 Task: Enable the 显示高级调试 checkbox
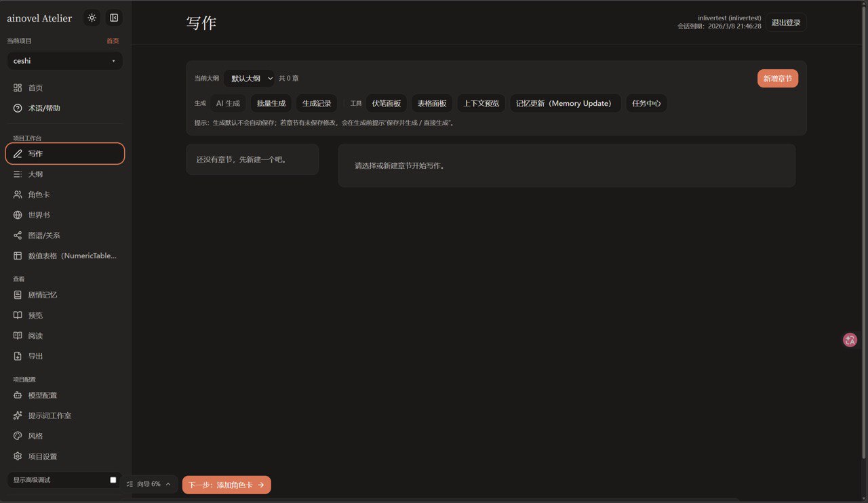pyautogui.click(x=113, y=480)
